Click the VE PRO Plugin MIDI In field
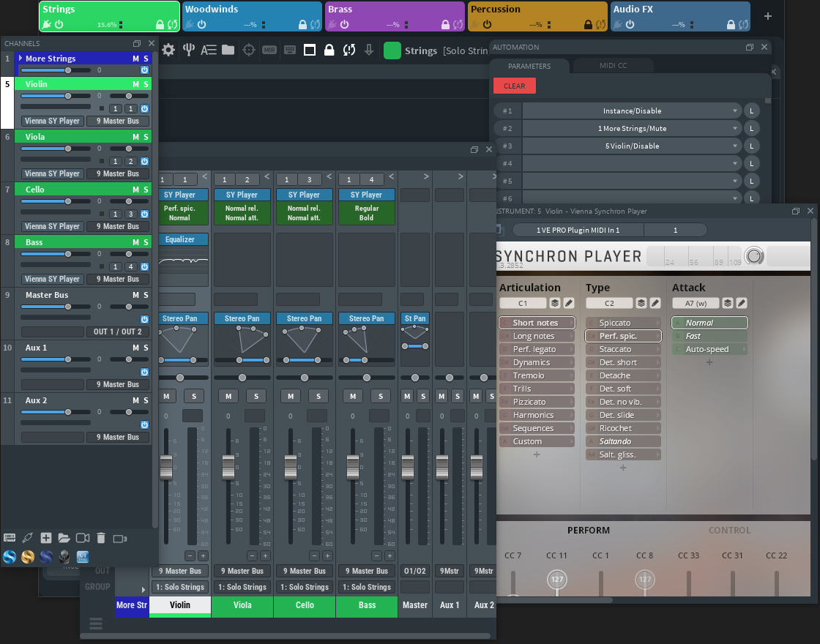 (x=578, y=230)
